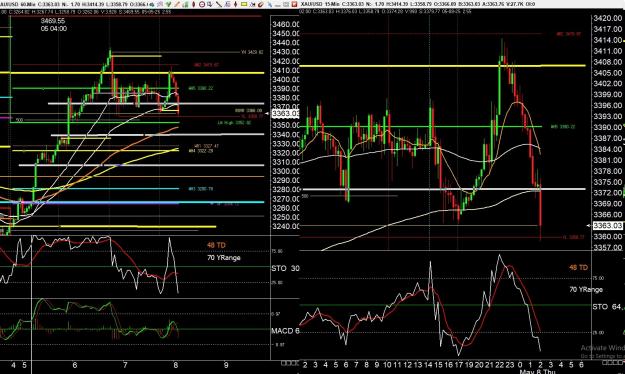This screenshot has height=374, width=625.
Task: Click the blue pin icon in toolbar
Action: (x=269, y=4)
